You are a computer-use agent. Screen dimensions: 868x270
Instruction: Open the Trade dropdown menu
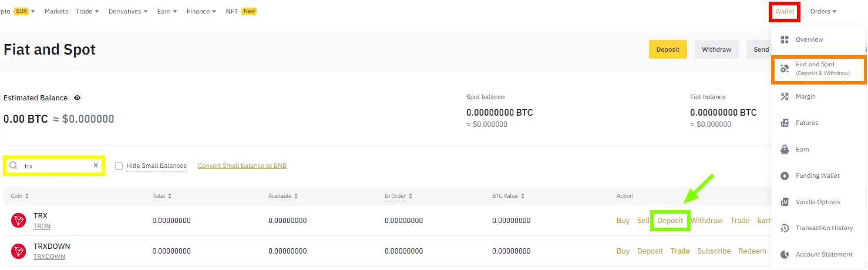click(88, 11)
